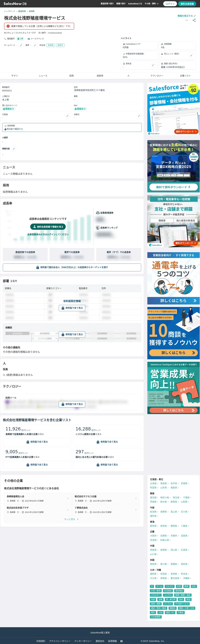Switch to the 成長率 tab
This screenshot has height=644, width=200.
tap(100, 76)
